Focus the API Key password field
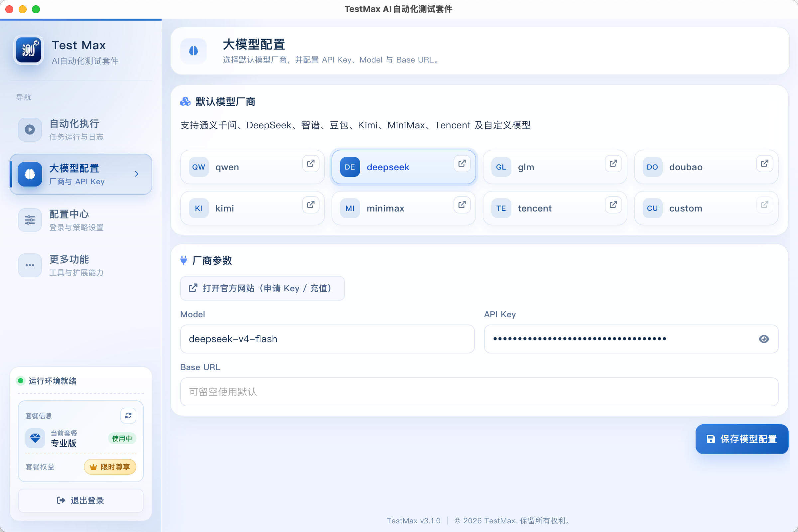The image size is (798, 532). point(631,339)
